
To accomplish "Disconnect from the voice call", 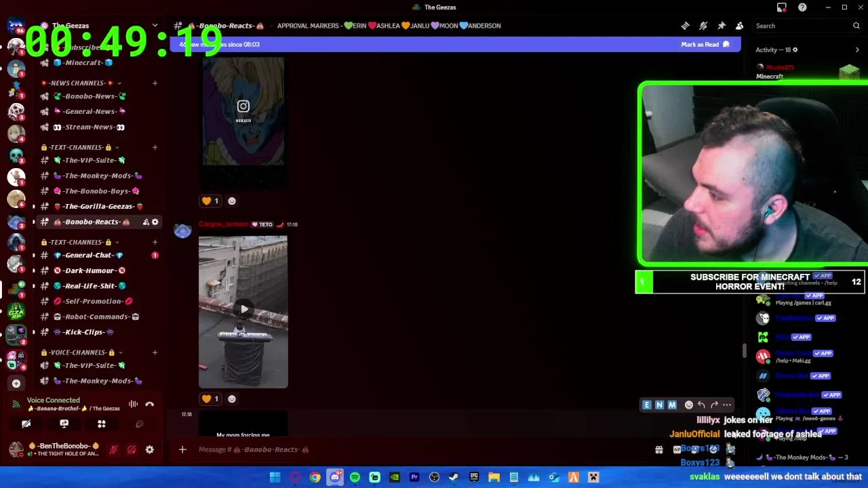I will coord(150,404).
